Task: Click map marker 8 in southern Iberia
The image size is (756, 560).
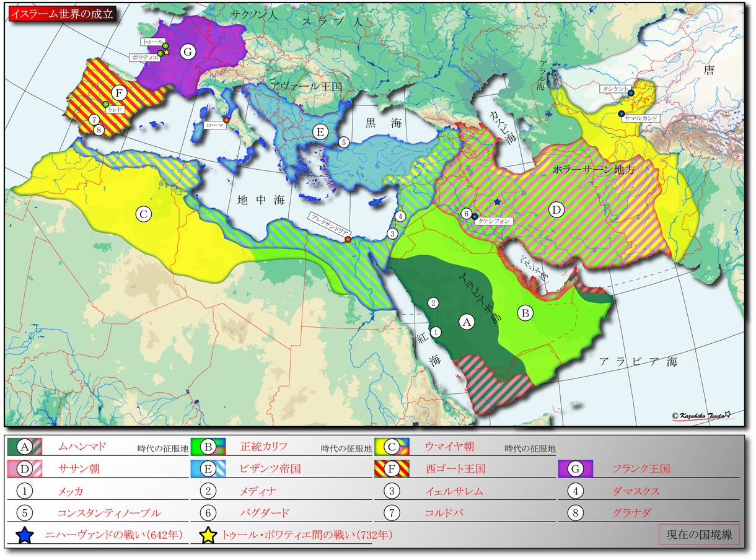Action: coord(99,129)
